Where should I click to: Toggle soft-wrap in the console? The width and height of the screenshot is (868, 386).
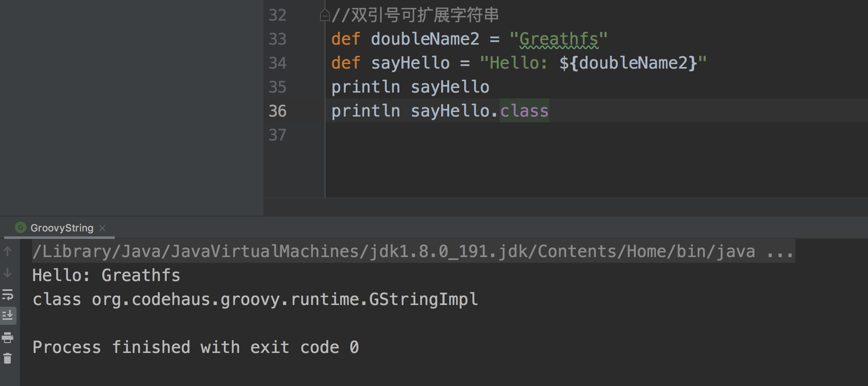point(7,295)
